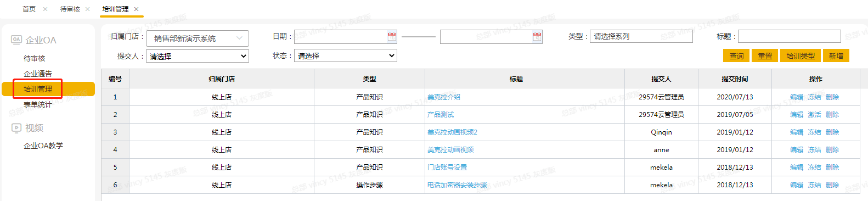
Task: Edit the 电话加密器安装步骤 row
Action: [797, 185]
